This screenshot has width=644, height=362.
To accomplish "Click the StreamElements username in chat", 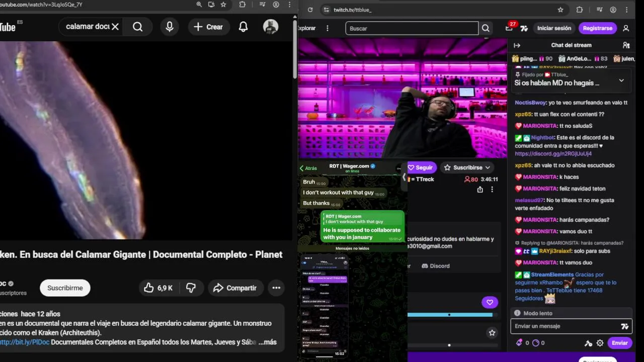I will pos(552,275).
